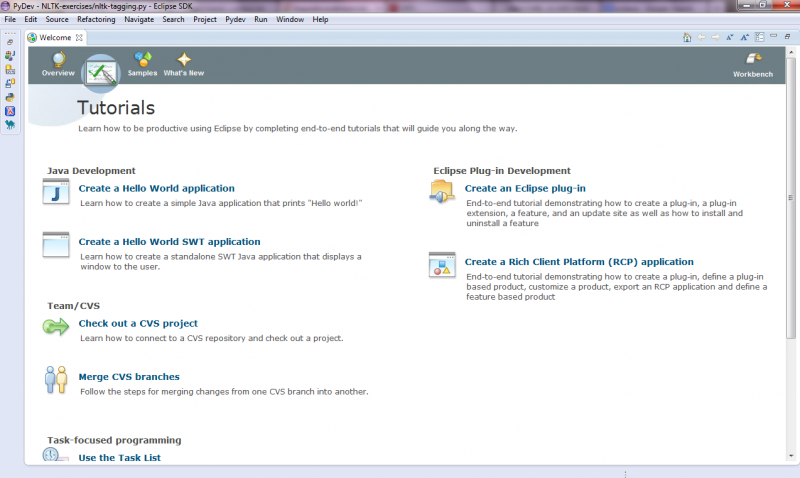Open the What's New star icon
This screenshot has width=800, height=478.
coord(184,63)
